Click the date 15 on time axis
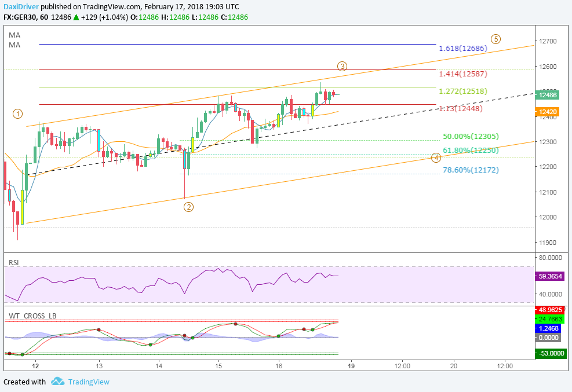The image size is (572, 392). [218, 366]
